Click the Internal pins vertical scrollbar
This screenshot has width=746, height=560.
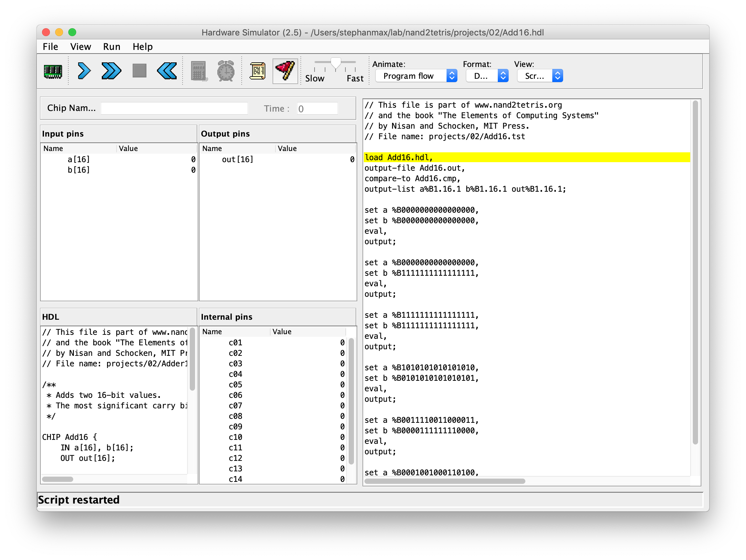point(351,401)
